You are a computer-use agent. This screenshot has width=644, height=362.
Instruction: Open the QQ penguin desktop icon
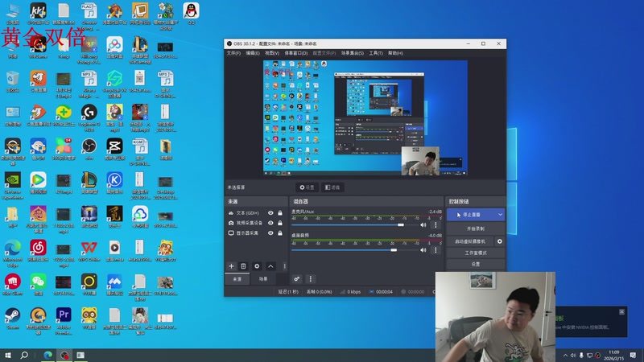coord(191,13)
